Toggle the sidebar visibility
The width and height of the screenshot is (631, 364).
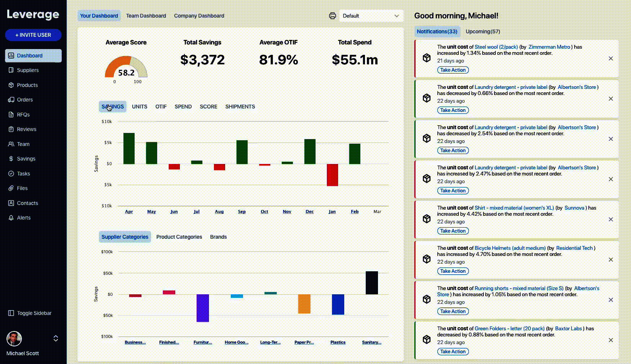[30, 313]
